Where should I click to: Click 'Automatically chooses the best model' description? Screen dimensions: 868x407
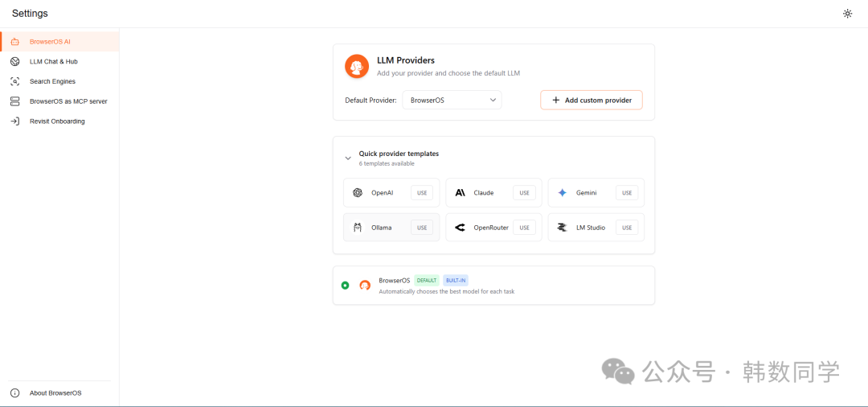click(446, 291)
